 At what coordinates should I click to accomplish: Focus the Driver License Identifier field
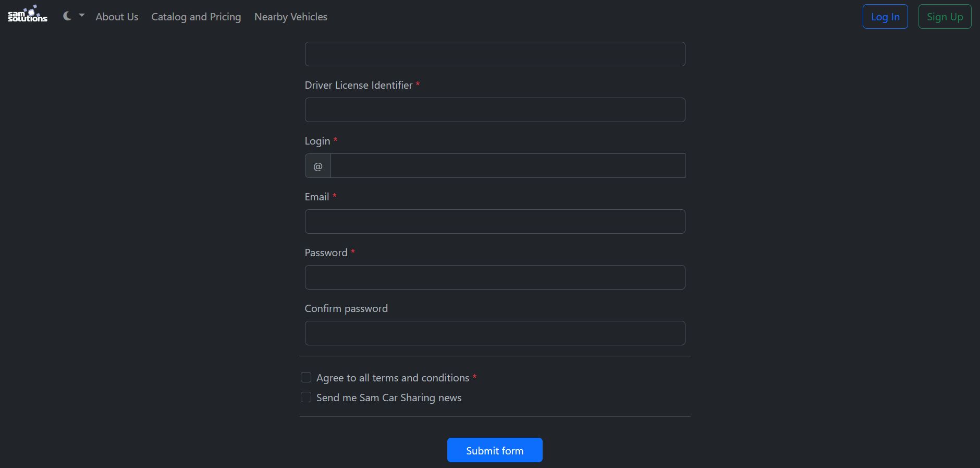pos(495,110)
